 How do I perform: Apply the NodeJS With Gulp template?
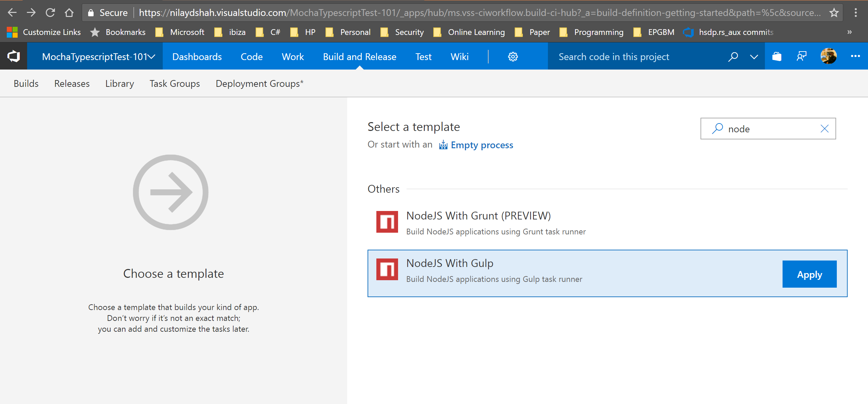(x=809, y=274)
